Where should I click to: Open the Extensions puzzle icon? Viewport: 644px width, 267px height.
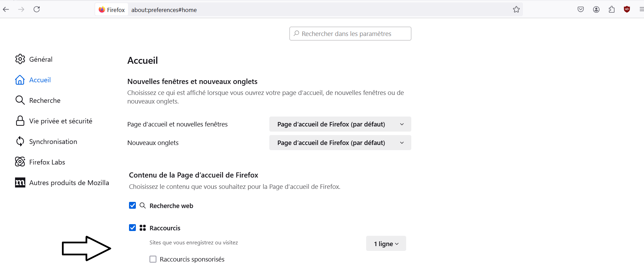tap(612, 10)
